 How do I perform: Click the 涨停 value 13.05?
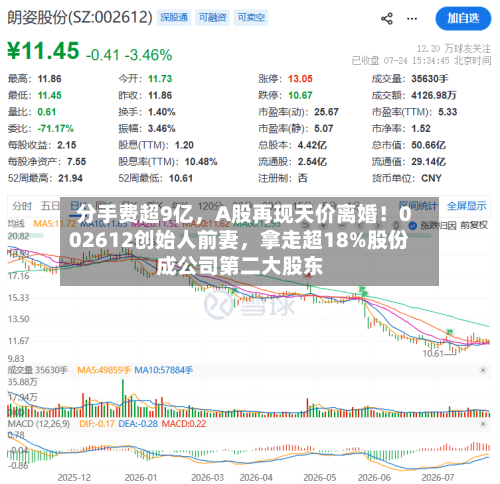click(300, 79)
